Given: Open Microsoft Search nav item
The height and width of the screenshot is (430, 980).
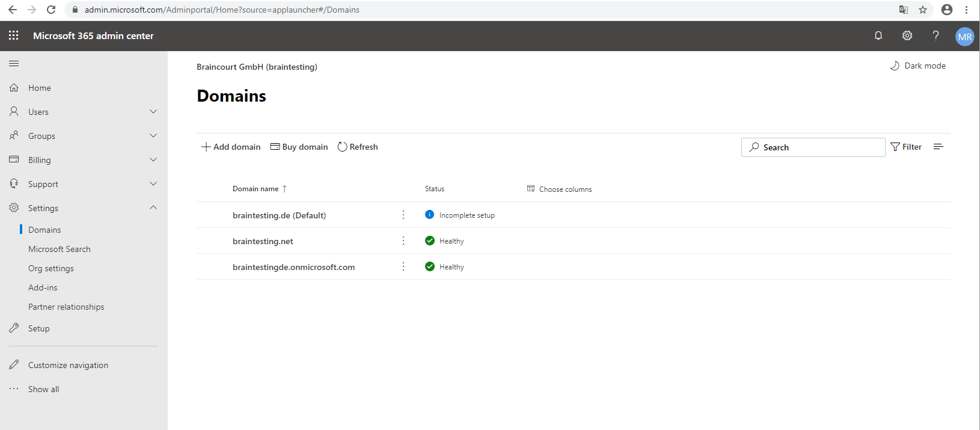Looking at the screenshot, I should (x=60, y=249).
